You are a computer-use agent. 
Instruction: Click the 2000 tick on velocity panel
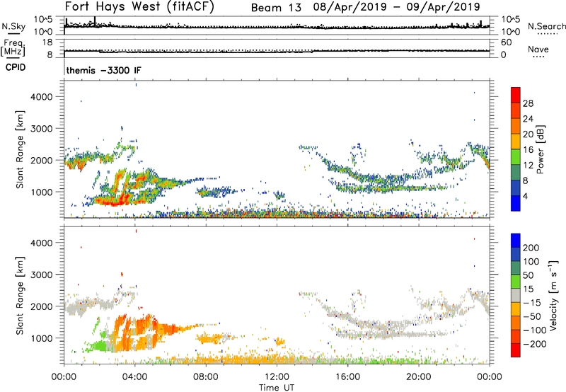click(42, 306)
